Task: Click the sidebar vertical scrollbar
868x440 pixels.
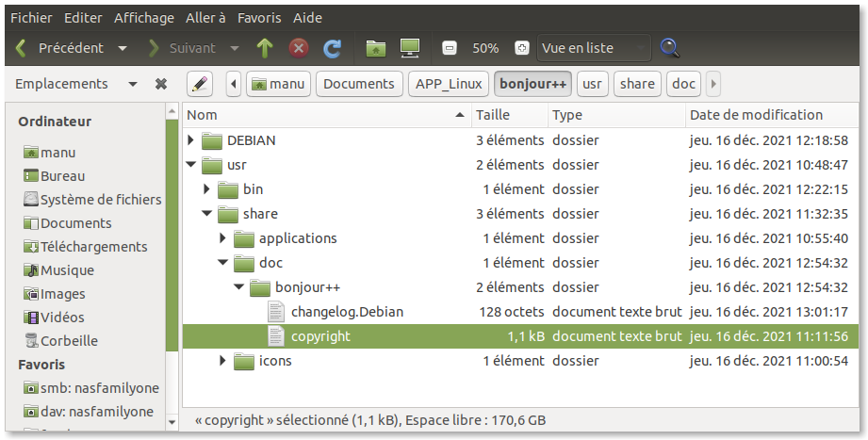Action: coord(172,235)
